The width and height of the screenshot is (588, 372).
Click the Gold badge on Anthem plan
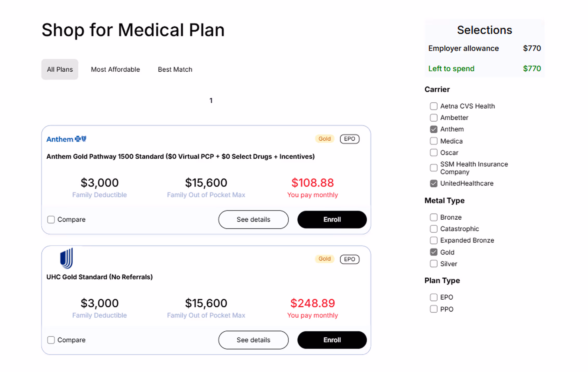324,139
